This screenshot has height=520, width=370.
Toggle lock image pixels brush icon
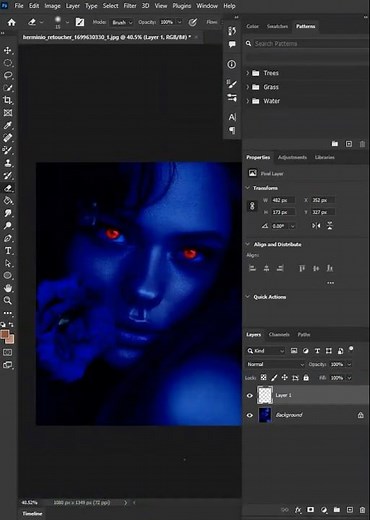pyautogui.click(x=274, y=378)
